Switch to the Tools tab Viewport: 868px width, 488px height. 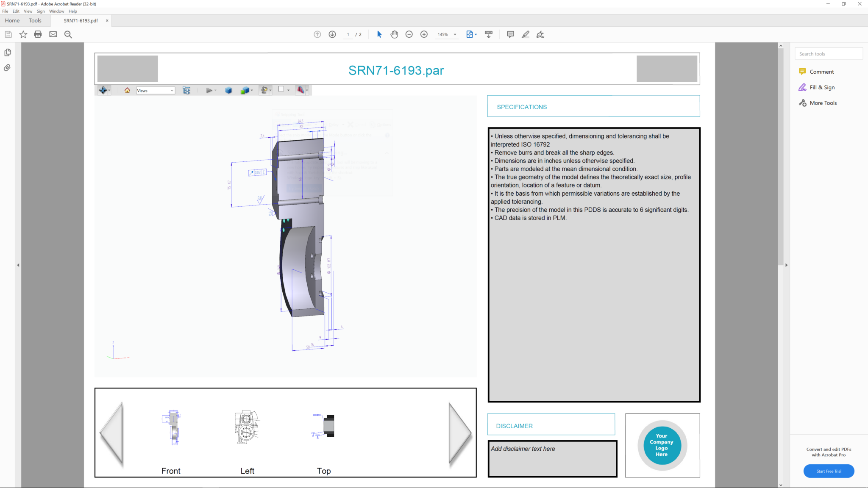(x=35, y=20)
